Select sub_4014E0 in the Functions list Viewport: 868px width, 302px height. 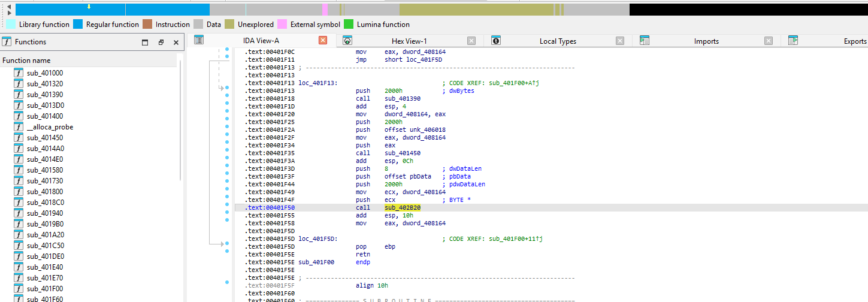click(45, 159)
